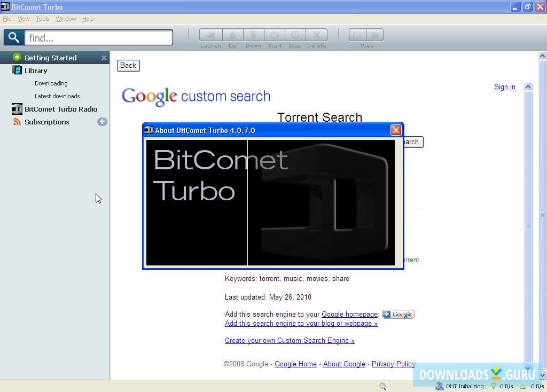The image size is (547, 392).
Task: Open the Privacy Policy link
Action: pyautogui.click(x=394, y=364)
